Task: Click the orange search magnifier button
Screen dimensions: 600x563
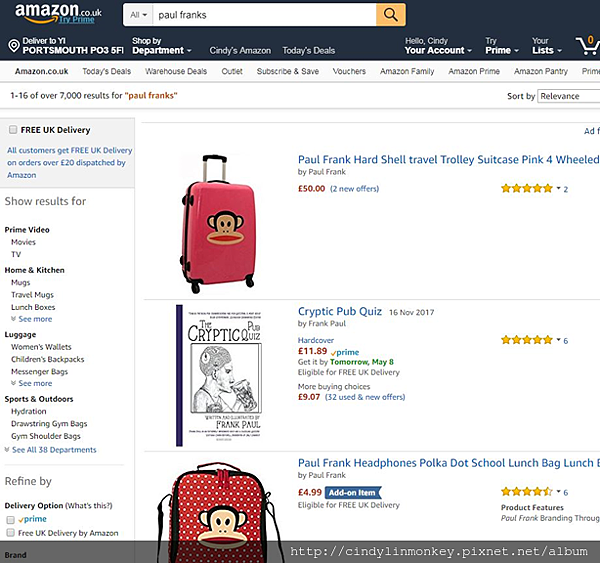Action: coord(391,15)
